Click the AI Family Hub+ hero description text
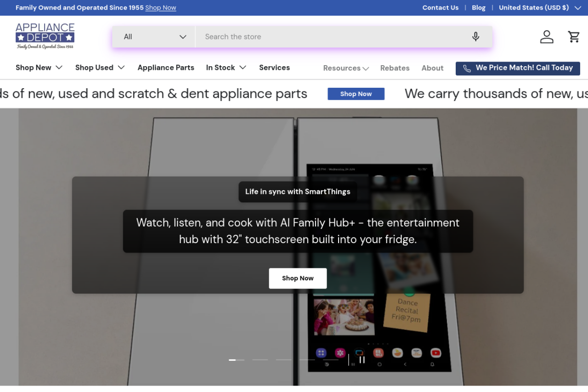588x392 pixels. click(298, 231)
